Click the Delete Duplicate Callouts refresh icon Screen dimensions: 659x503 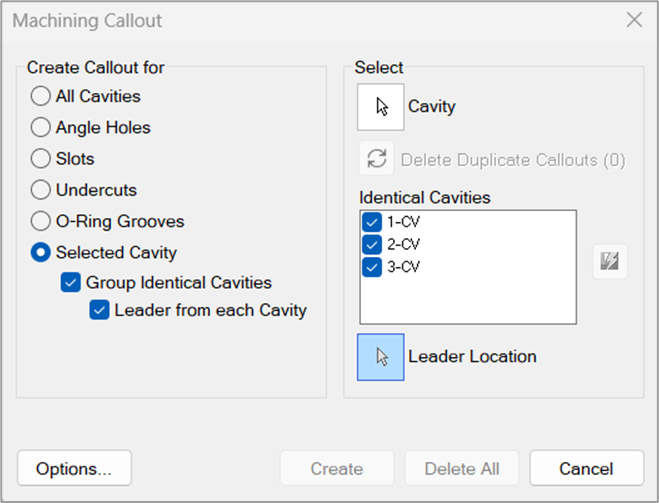(377, 158)
